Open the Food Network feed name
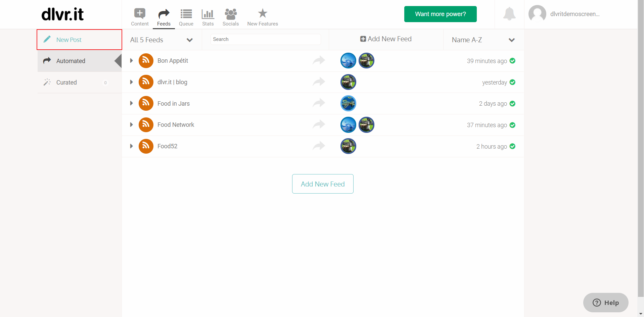 pyautogui.click(x=176, y=125)
